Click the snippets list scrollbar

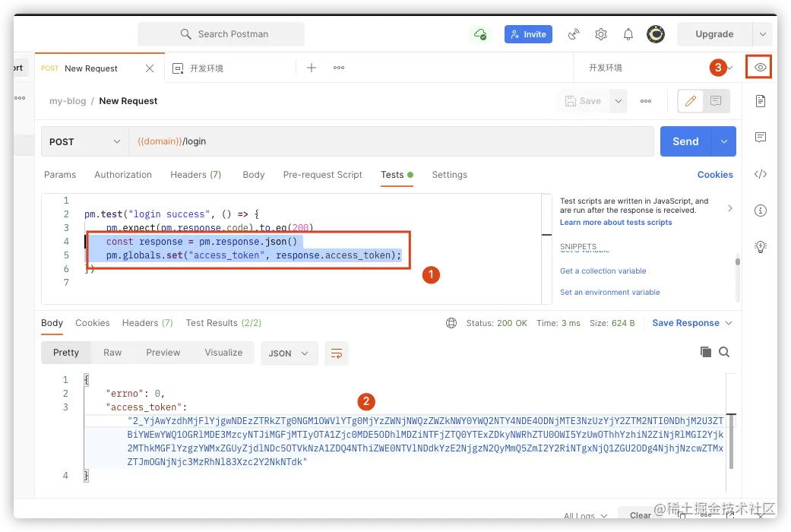coord(738,261)
